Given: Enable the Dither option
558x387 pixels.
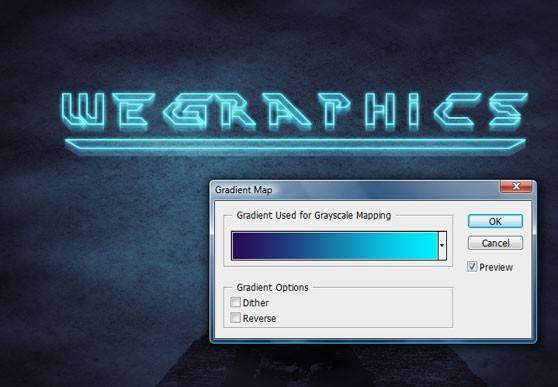Looking at the screenshot, I should (x=235, y=302).
